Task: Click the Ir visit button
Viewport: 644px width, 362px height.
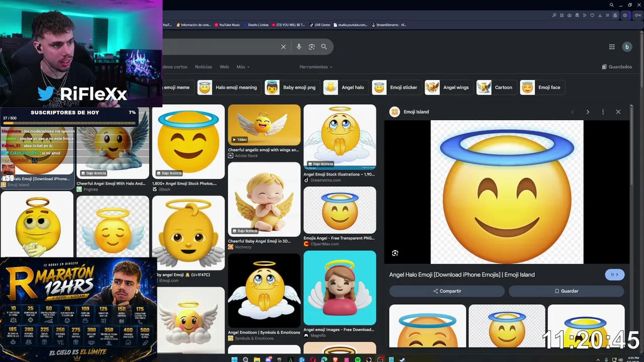Action: coord(615,275)
